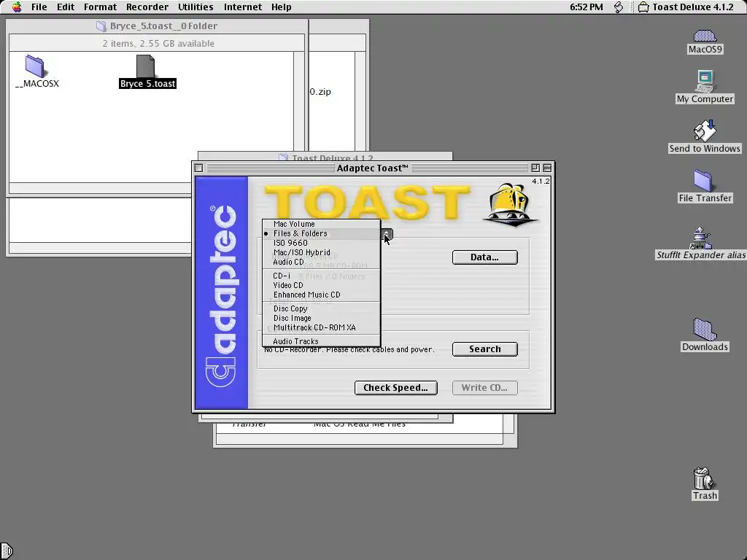Select the My Computer desktop icon
747x560 pixels.
coord(705,81)
